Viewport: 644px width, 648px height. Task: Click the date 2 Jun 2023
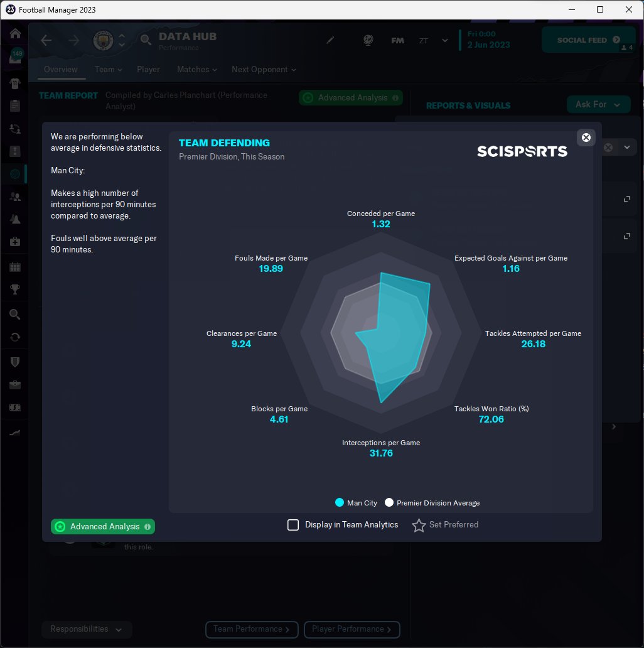coord(489,45)
